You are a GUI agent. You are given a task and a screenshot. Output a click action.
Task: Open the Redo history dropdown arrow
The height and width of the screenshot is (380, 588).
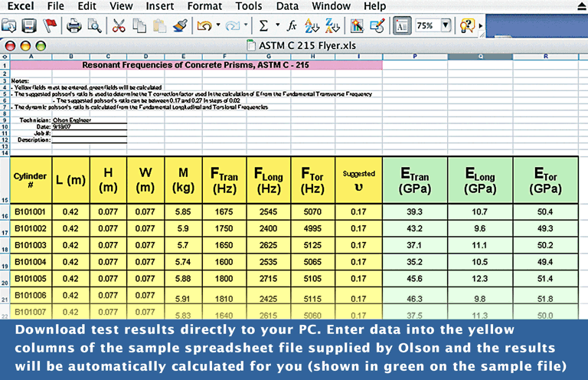[x=246, y=25]
